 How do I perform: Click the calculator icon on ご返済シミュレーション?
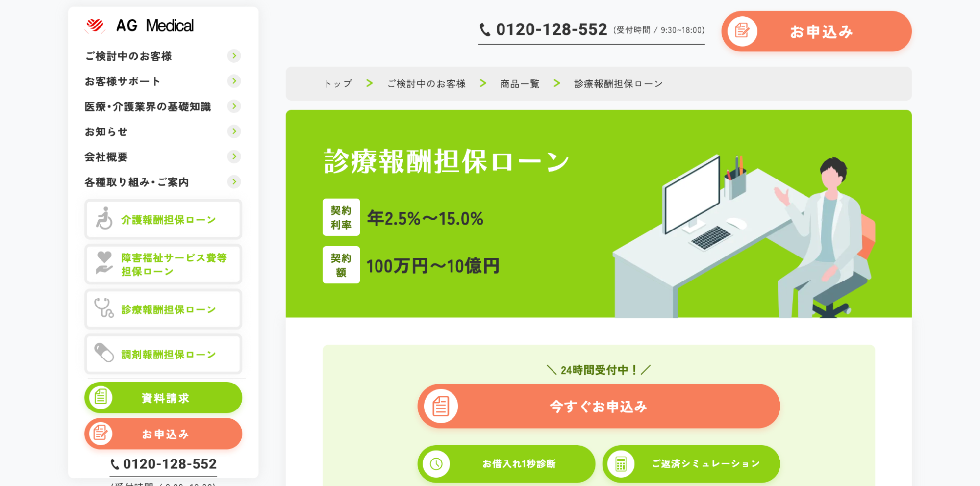tap(621, 464)
